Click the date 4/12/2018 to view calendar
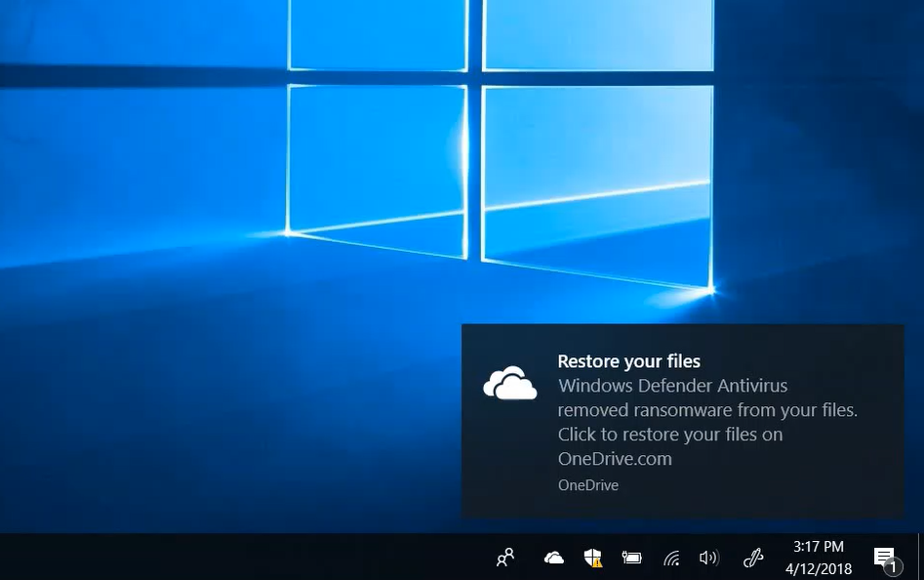This screenshot has height=580, width=924. click(x=818, y=568)
